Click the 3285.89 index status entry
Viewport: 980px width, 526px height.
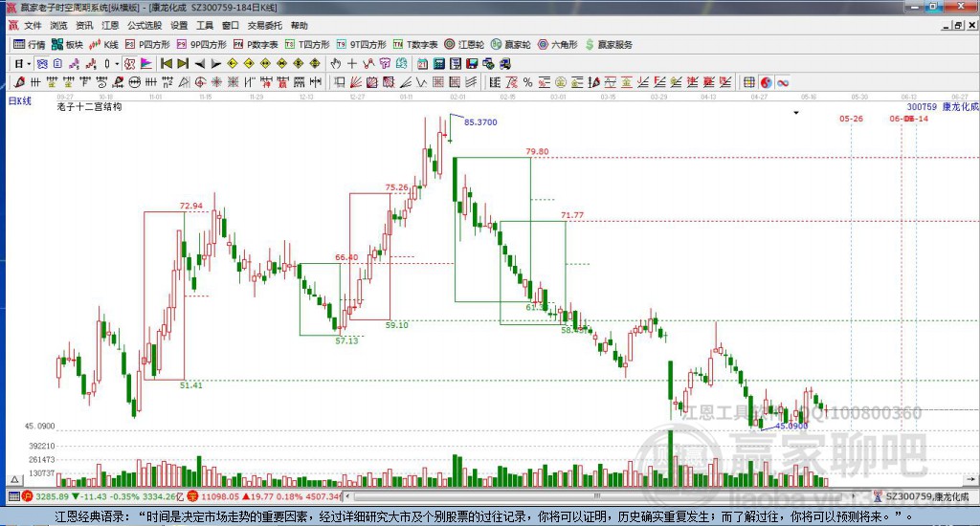pos(52,496)
